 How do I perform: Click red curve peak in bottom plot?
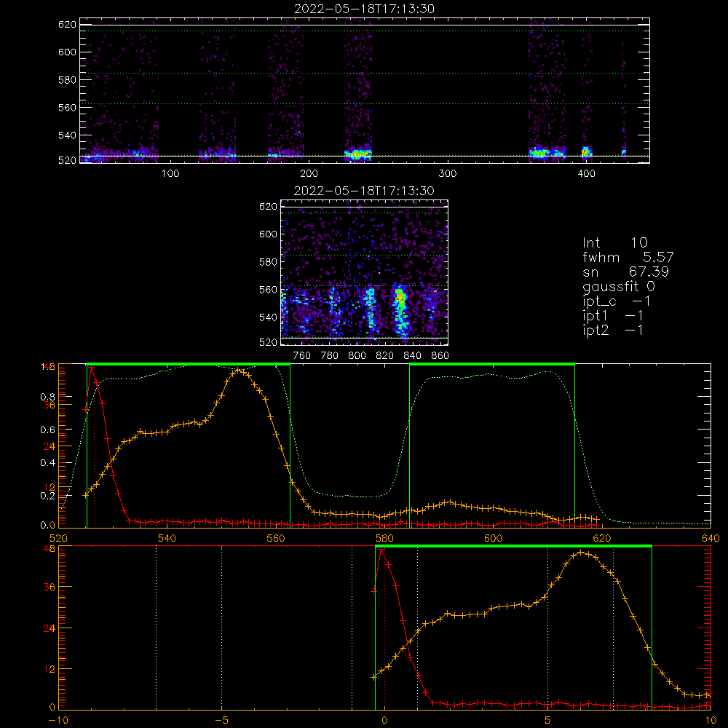(x=381, y=550)
